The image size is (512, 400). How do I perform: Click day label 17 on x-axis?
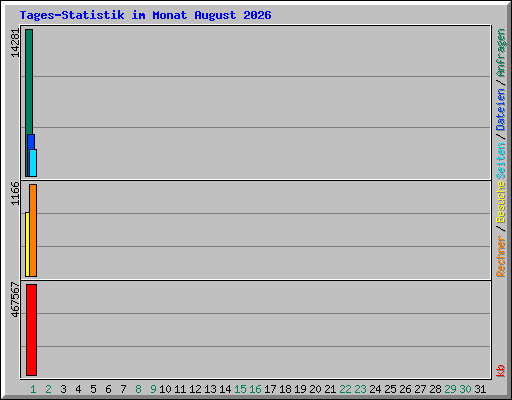270,389
